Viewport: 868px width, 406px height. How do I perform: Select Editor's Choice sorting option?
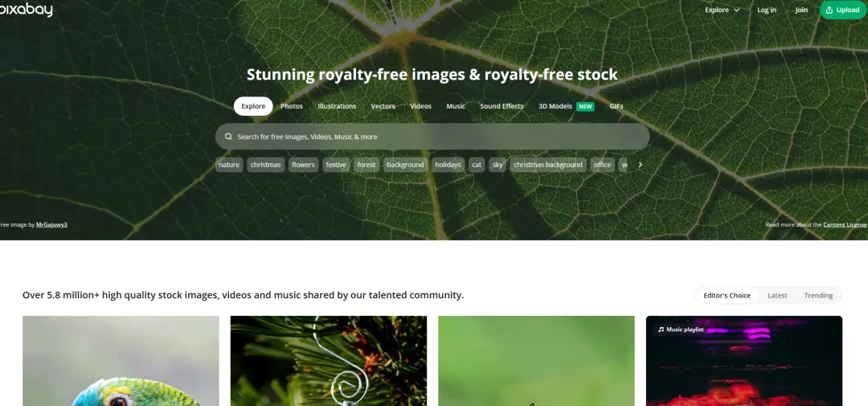(727, 295)
